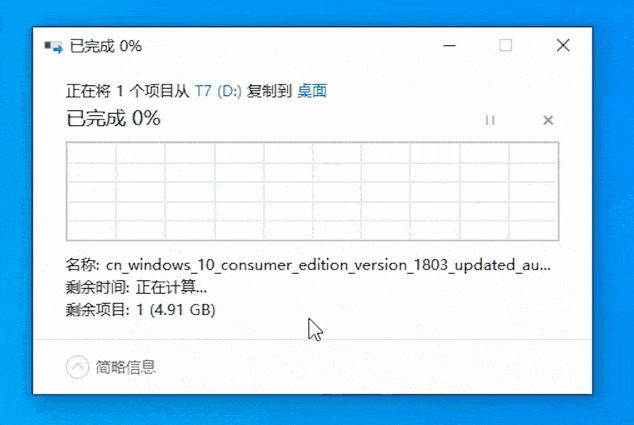The width and height of the screenshot is (634, 425).
Task: Click the 已完成 0% window title text
Action: tap(106, 46)
